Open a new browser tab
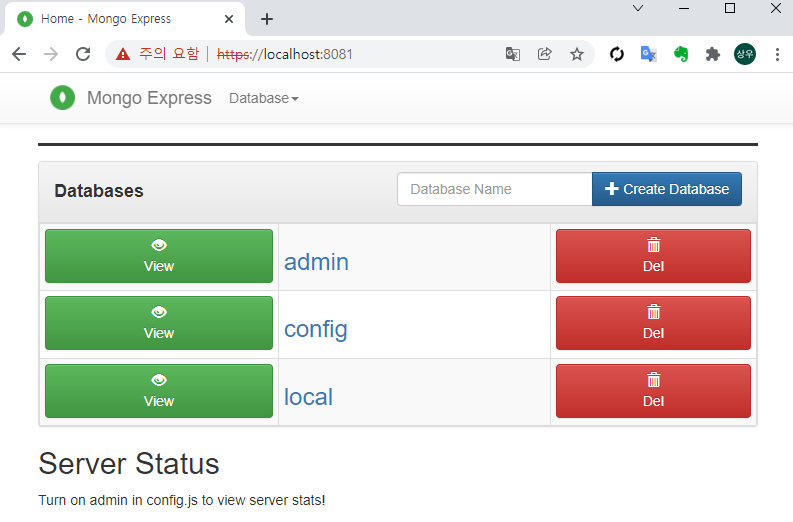The image size is (793, 522). click(267, 19)
